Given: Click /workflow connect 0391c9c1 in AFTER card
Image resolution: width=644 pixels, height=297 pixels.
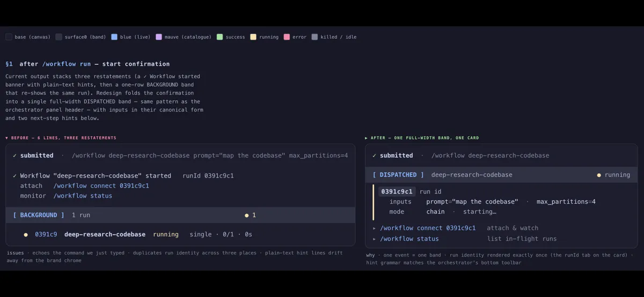Looking at the screenshot, I should (428, 228).
